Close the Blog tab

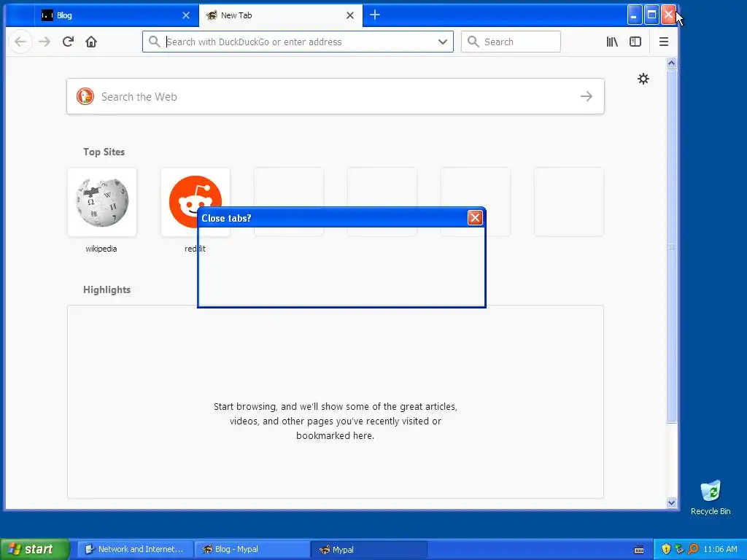click(186, 15)
